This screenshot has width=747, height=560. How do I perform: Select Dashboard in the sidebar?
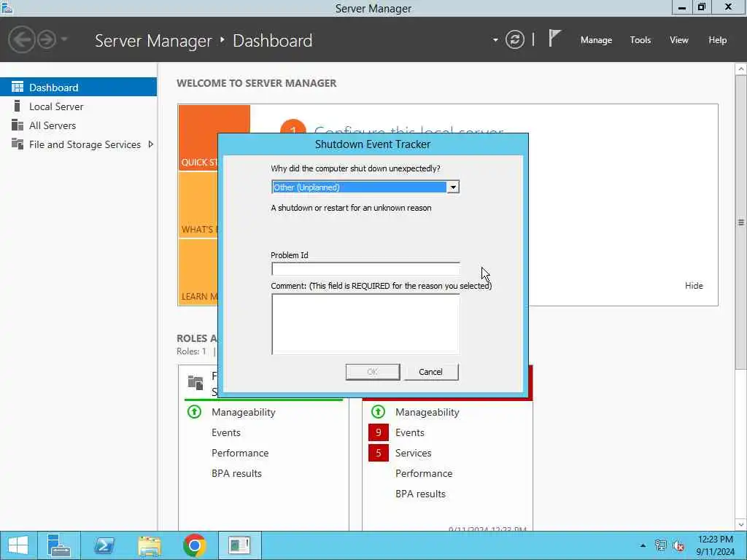pyautogui.click(x=78, y=87)
